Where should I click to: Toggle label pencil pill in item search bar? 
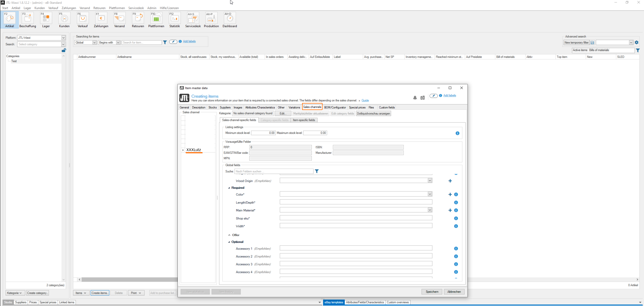pos(173,42)
